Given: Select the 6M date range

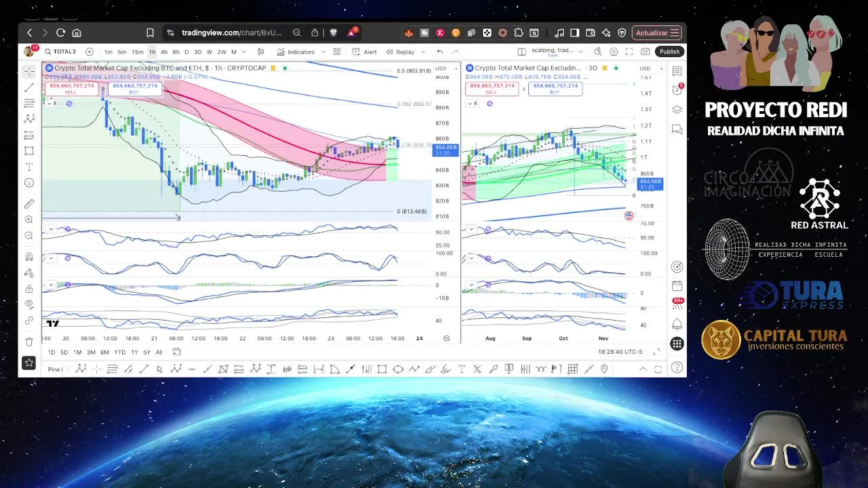Looking at the screenshot, I should point(104,352).
